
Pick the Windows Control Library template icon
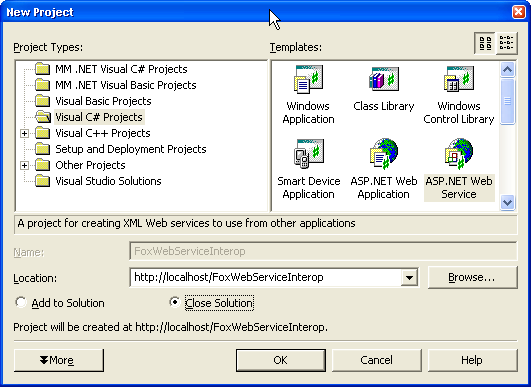coord(459,79)
